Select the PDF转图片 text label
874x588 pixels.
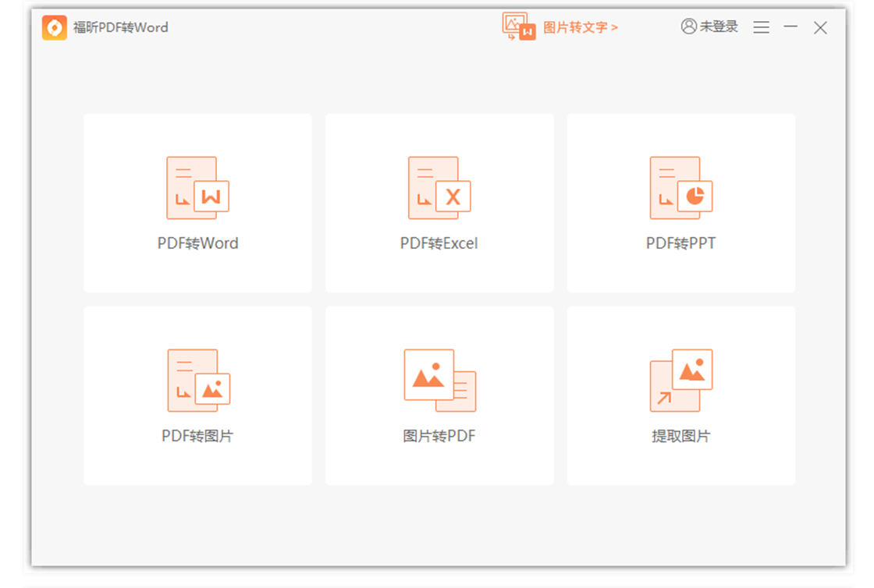(197, 436)
